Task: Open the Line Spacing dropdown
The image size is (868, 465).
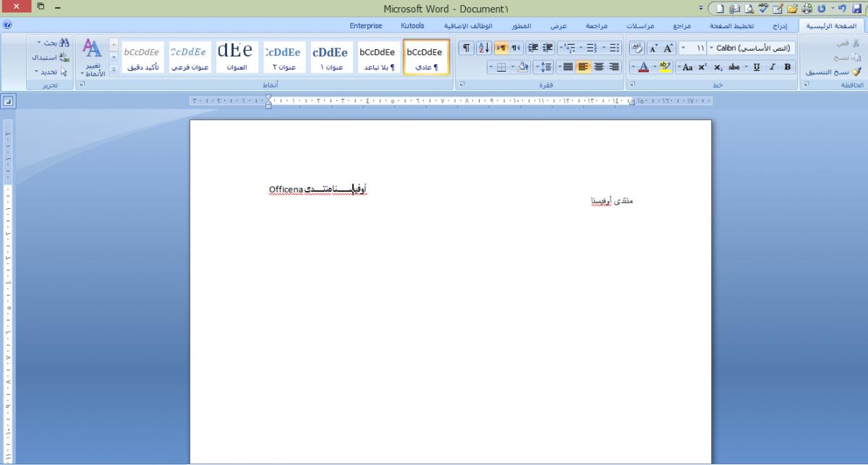Action: coord(544,67)
